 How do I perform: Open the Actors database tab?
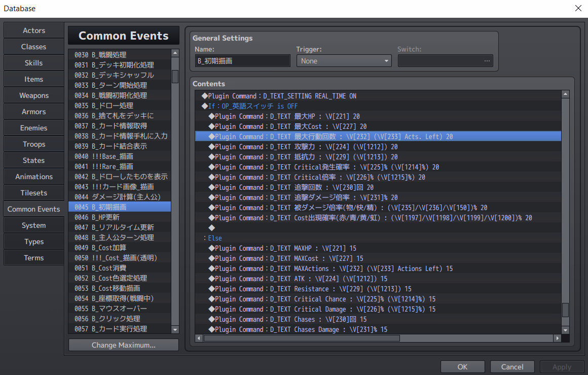pyautogui.click(x=34, y=30)
